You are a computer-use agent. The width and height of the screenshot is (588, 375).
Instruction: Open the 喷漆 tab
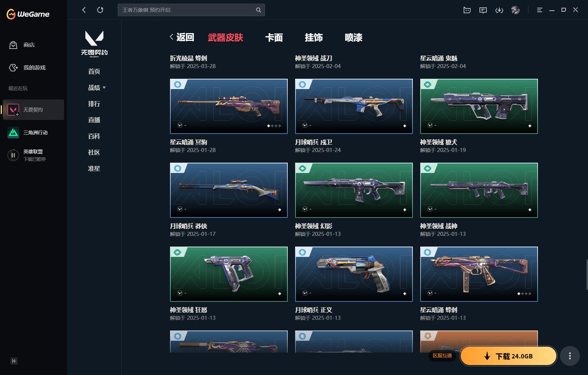pyautogui.click(x=354, y=38)
